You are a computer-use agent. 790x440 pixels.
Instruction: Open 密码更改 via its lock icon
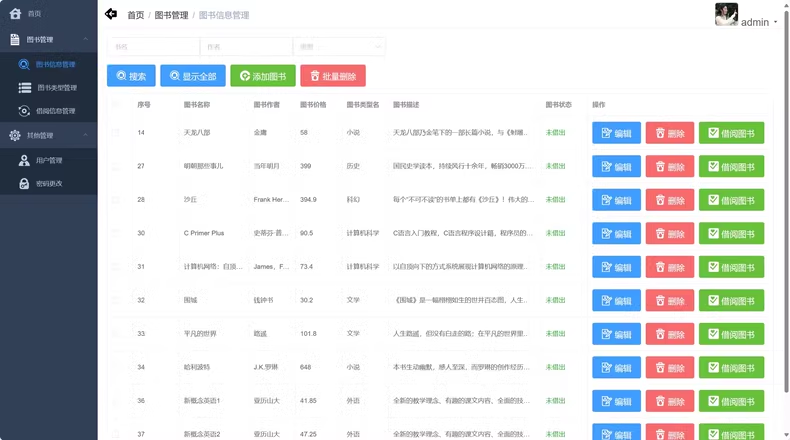[x=24, y=183]
